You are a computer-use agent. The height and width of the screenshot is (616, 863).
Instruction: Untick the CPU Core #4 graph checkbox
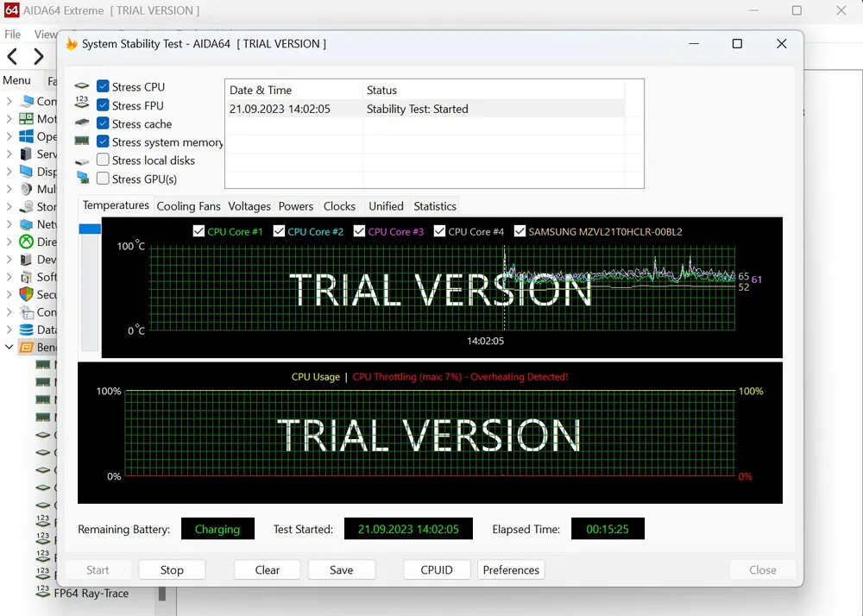440,231
